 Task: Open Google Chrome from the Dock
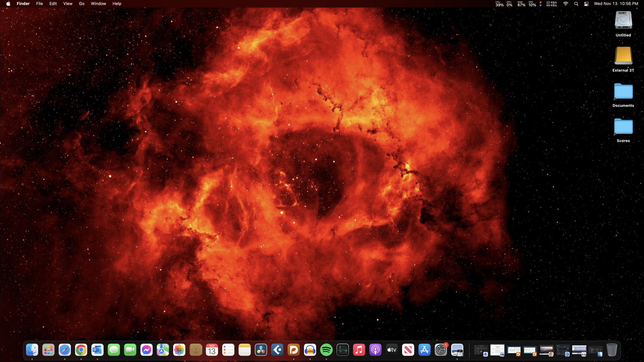click(x=81, y=350)
